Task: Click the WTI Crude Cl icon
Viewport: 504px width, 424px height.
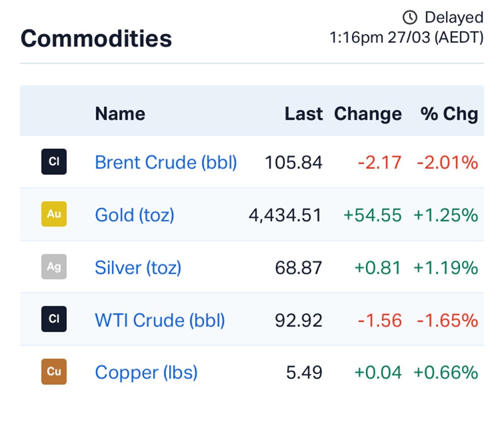Action: [x=54, y=319]
